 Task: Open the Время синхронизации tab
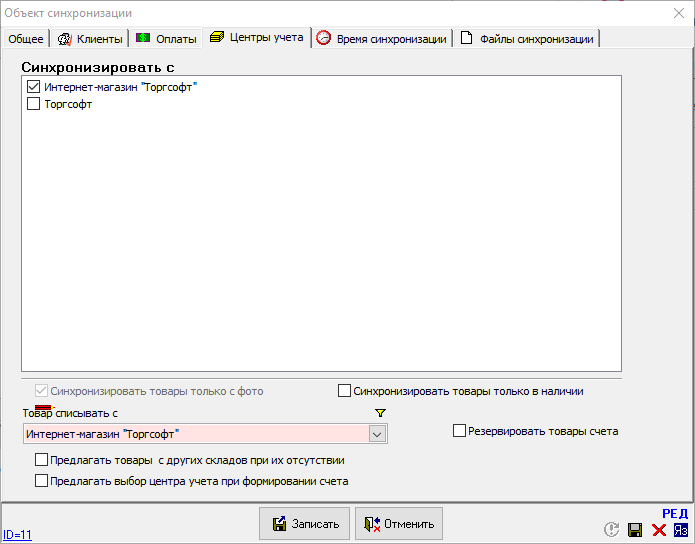click(x=381, y=39)
